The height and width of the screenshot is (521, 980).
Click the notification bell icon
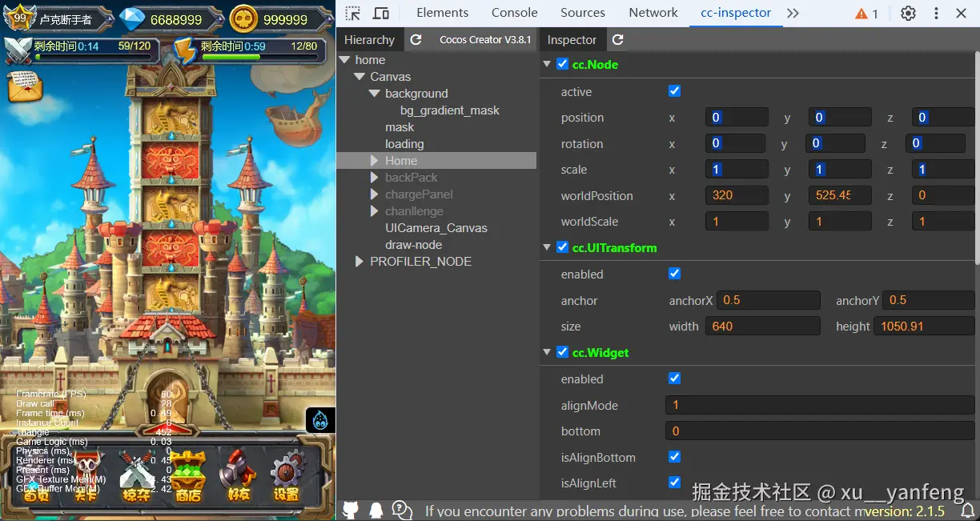pyautogui.click(x=967, y=511)
